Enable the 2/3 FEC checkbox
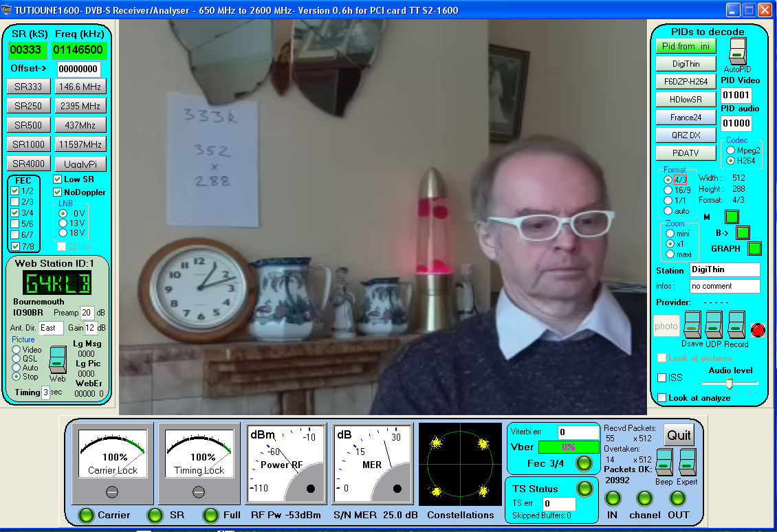 point(15,201)
